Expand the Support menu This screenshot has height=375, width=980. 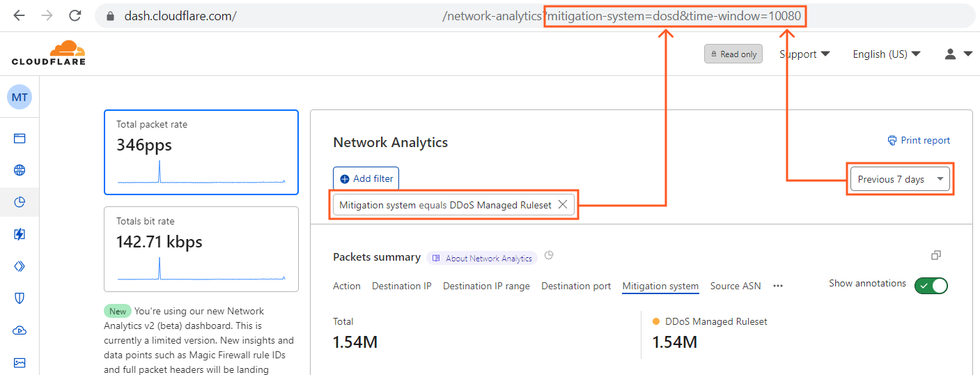804,54
